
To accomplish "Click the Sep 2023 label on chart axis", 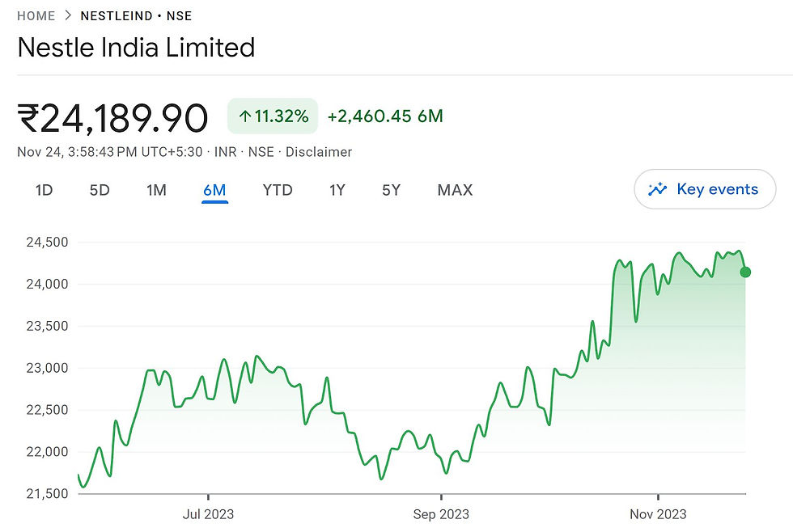I will coord(441,513).
